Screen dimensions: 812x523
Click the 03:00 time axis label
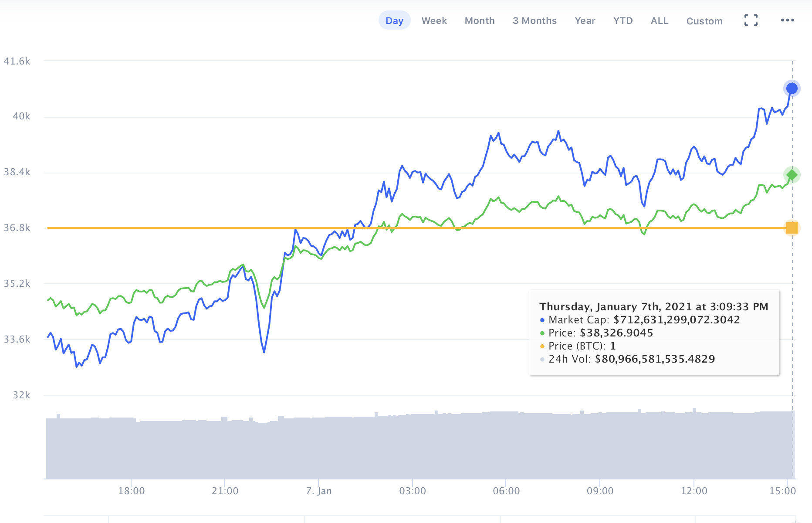413,491
